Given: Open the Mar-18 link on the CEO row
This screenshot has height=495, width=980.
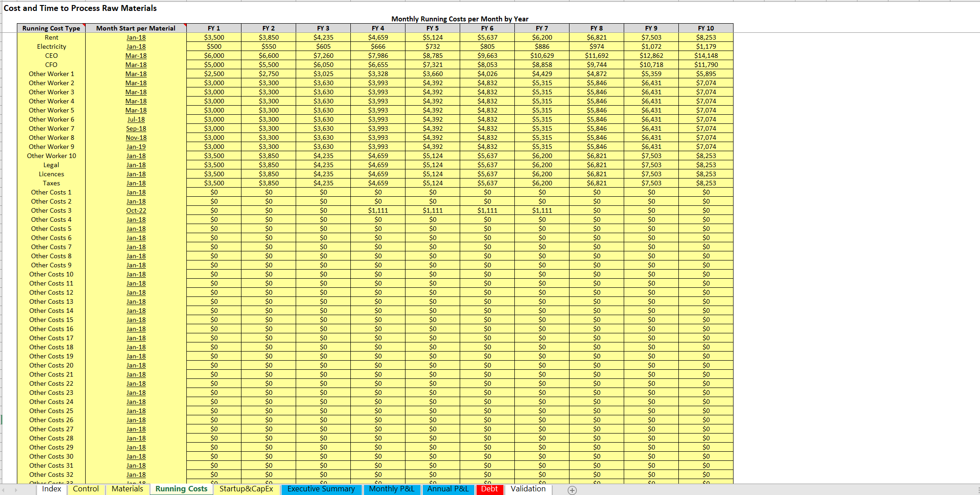Looking at the screenshot, I should (136, 56).
